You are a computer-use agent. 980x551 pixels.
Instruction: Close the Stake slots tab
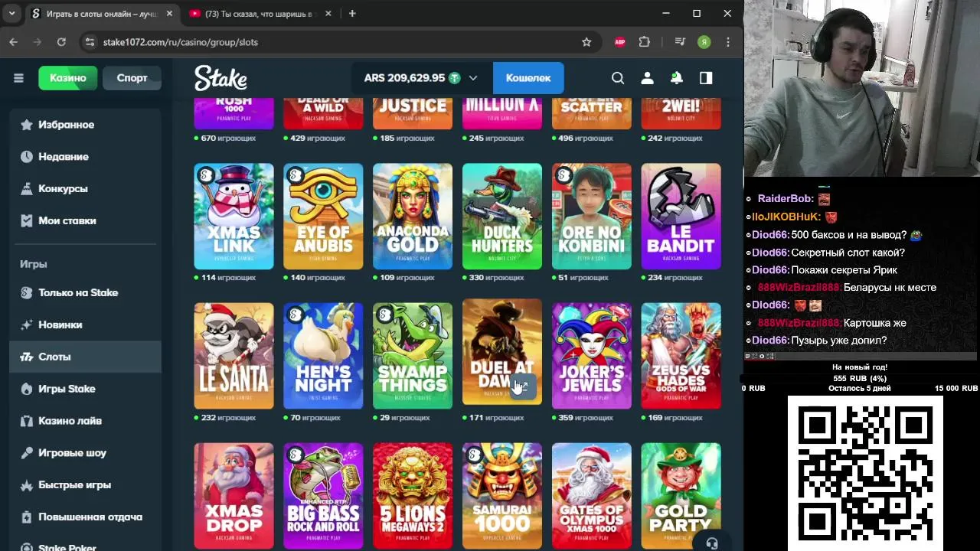click(x=169, y=14)
